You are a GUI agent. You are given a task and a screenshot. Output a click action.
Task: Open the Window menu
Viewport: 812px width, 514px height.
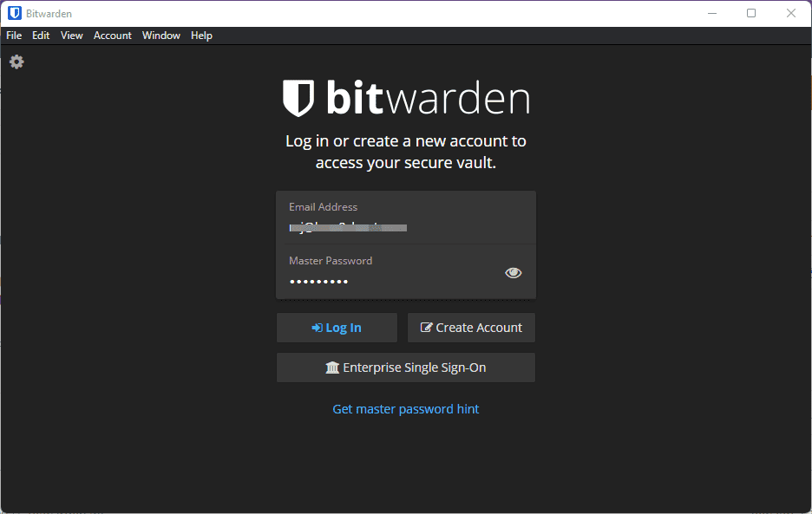point(160,36)
